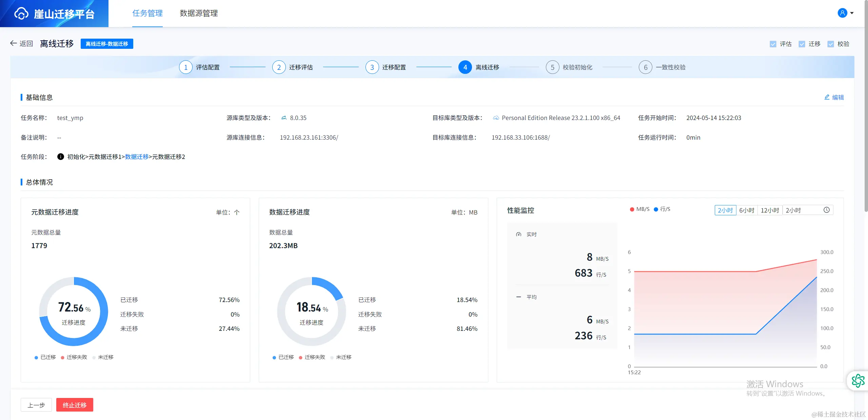Toggle the red MB/S legend swatch

pyautogui.click(x=632, y=209)
